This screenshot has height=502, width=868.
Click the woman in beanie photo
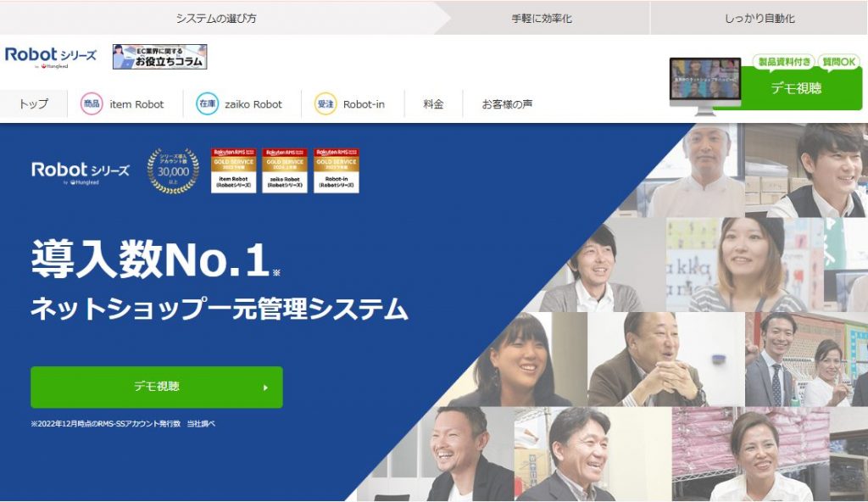tap(744, 265)
